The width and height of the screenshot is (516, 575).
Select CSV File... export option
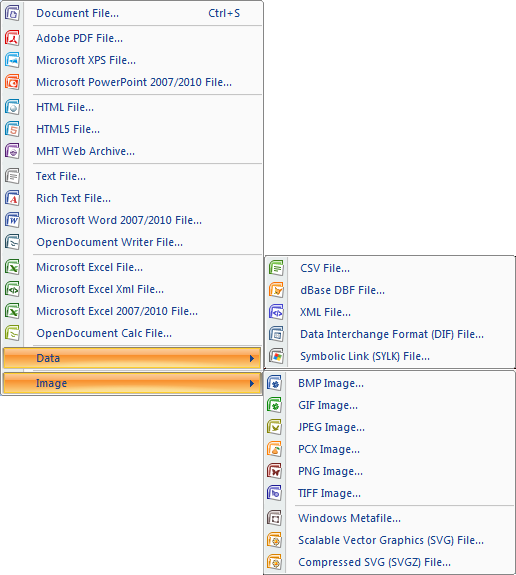389,268
